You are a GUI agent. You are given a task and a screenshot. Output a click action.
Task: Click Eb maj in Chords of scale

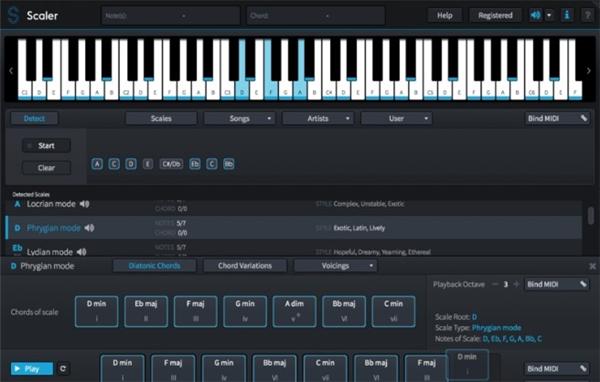coord(146,311)
